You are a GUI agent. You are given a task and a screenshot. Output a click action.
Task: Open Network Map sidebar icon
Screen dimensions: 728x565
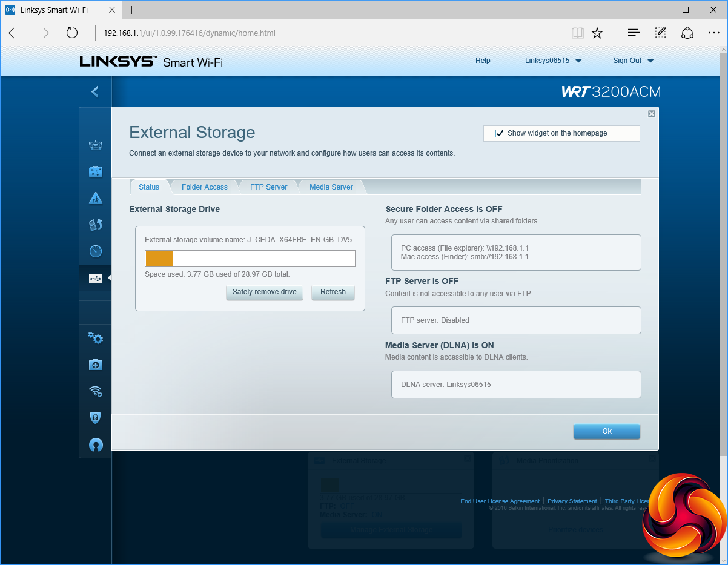point(95,145)
